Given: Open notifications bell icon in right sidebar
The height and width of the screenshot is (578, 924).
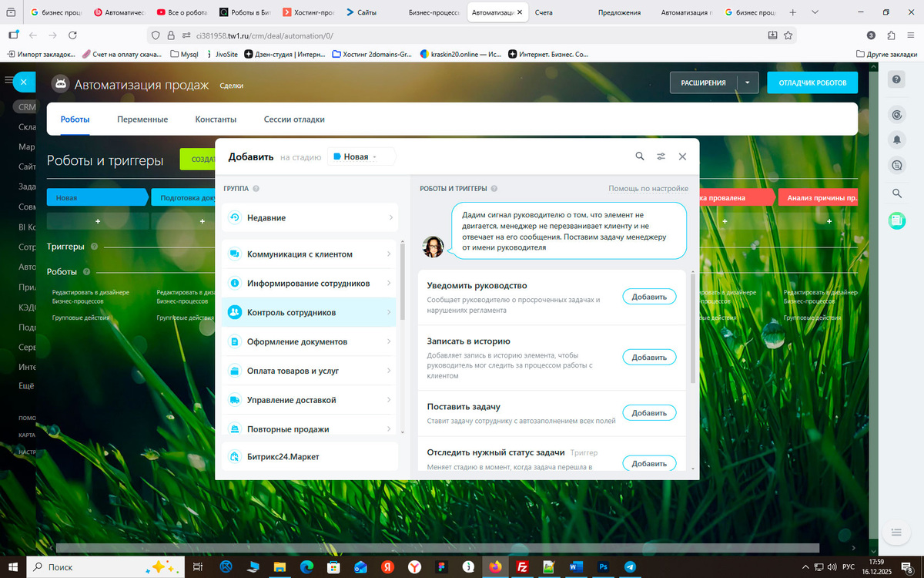Looking at the screenshot, I should tap(896, 139).
